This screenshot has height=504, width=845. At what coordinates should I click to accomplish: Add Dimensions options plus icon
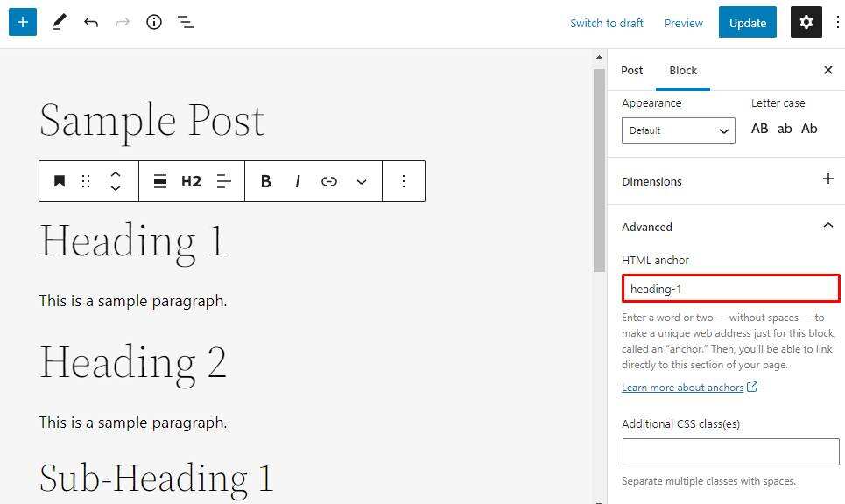pyautogui.click(x=828, y=178)
